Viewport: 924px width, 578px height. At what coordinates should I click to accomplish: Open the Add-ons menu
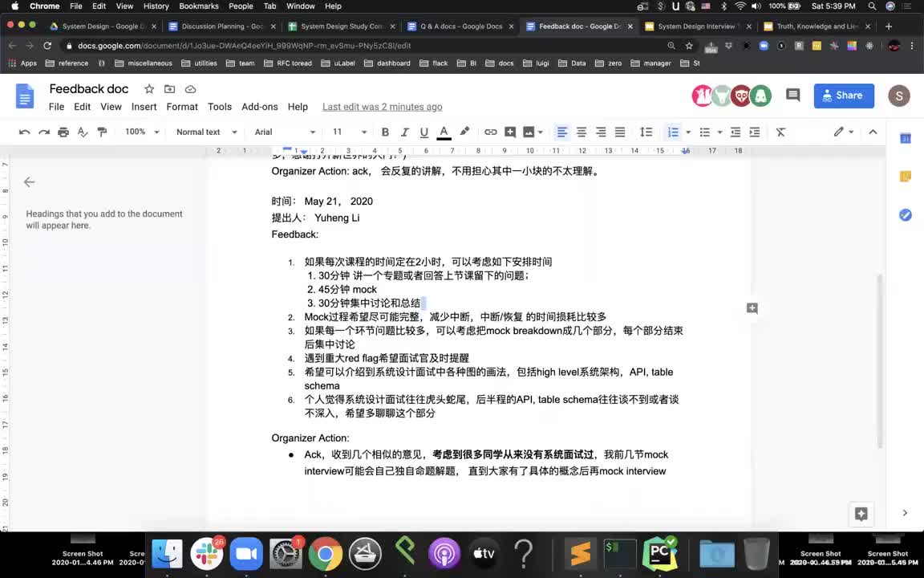259,107
